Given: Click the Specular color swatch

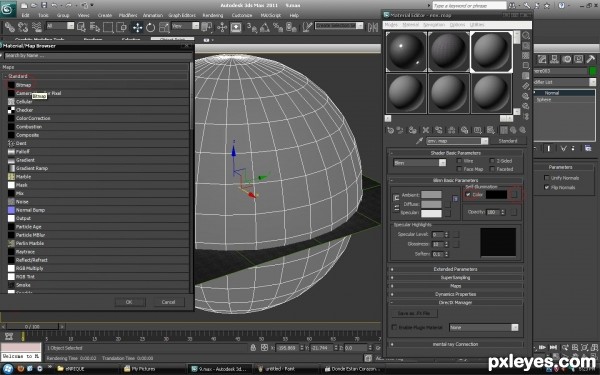Looking at the screenshot, I should [x=431, y=213].
